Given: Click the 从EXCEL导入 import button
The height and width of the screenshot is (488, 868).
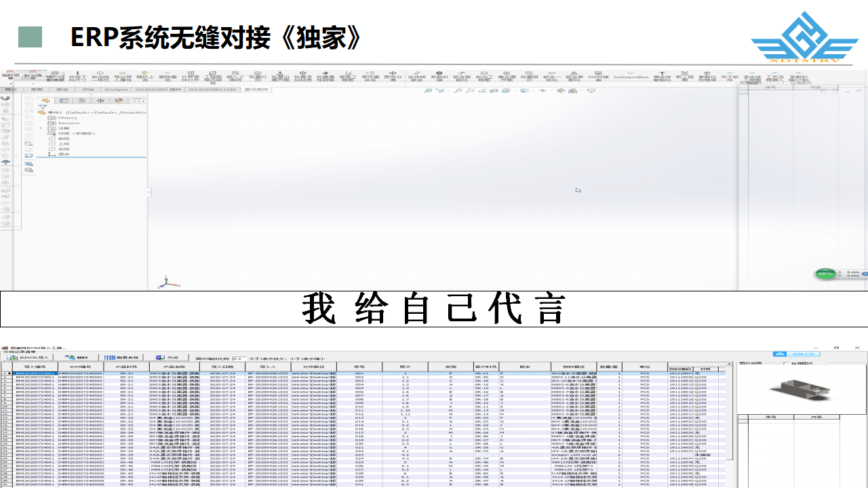Looking at the screenshot, I should tap(31, 357).
